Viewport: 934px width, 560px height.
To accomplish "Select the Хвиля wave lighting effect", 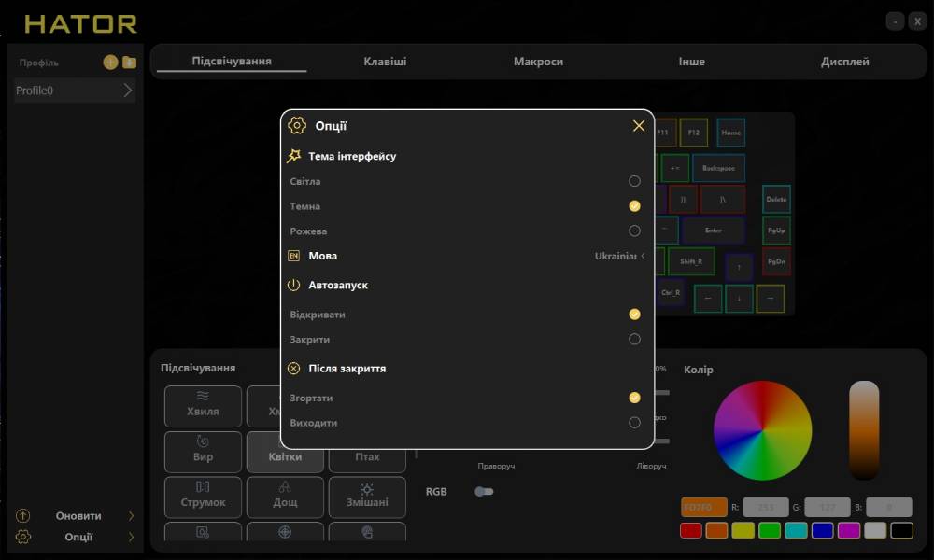I will (x=203, y=406).
